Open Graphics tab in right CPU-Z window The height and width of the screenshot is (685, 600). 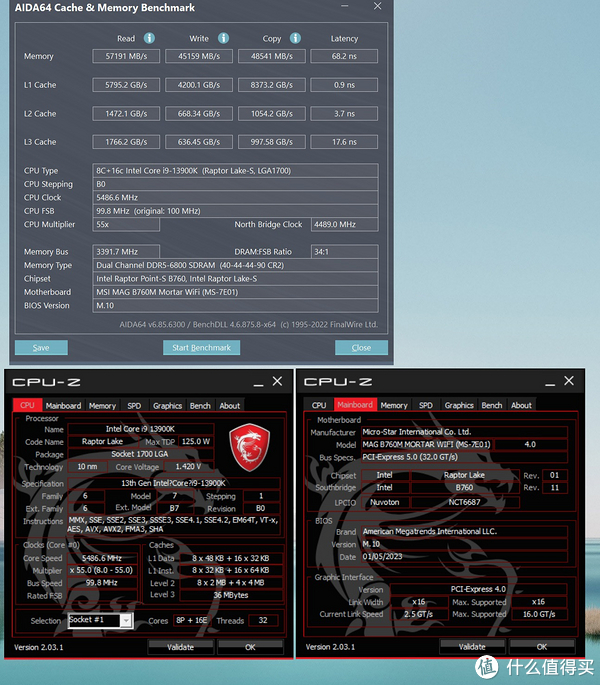pyautogui.click(x=459, y=405)
